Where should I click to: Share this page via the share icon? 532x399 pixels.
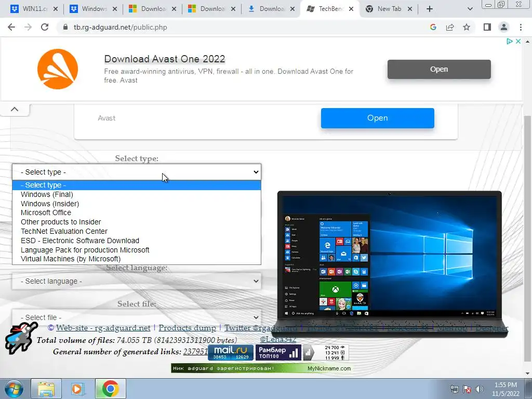(x=450, y=27)
